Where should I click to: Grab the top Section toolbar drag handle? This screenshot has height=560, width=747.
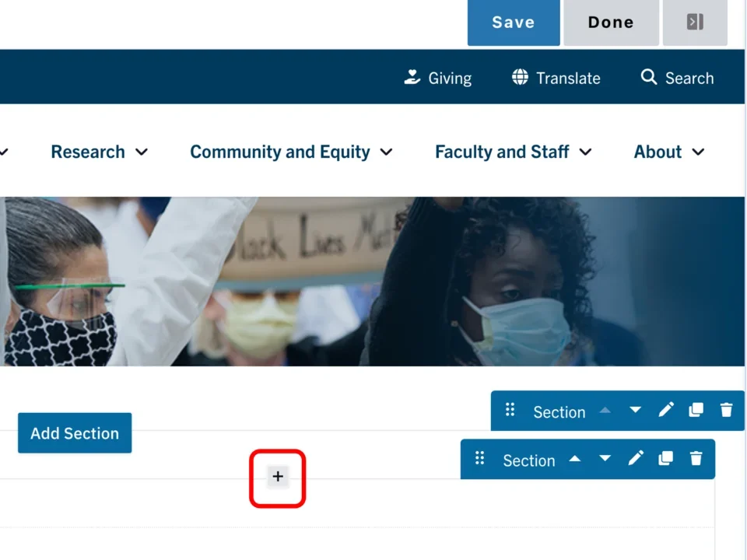tap(510, 410)
